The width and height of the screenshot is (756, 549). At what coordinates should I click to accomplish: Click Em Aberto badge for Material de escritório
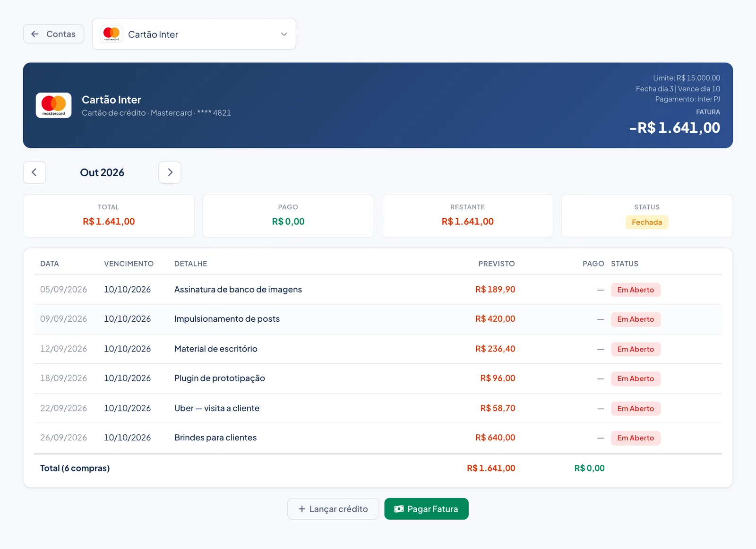[636, 349]
